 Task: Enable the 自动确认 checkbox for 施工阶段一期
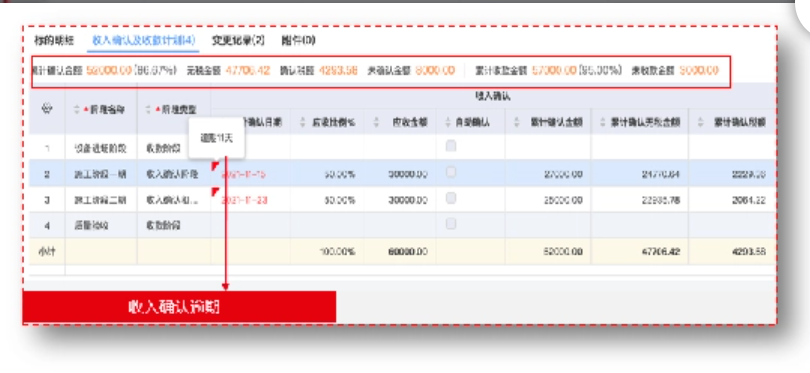click(x=451, y=172)
